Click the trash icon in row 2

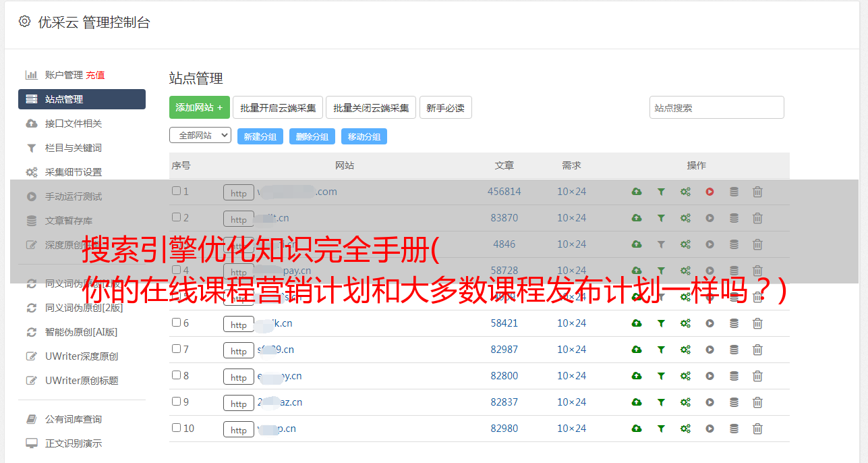pyautogui.click(x=757, y=218)
